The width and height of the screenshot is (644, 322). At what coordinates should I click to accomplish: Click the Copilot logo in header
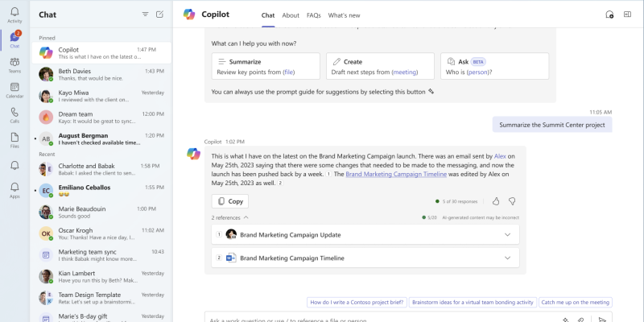click(x=189, y=14)
